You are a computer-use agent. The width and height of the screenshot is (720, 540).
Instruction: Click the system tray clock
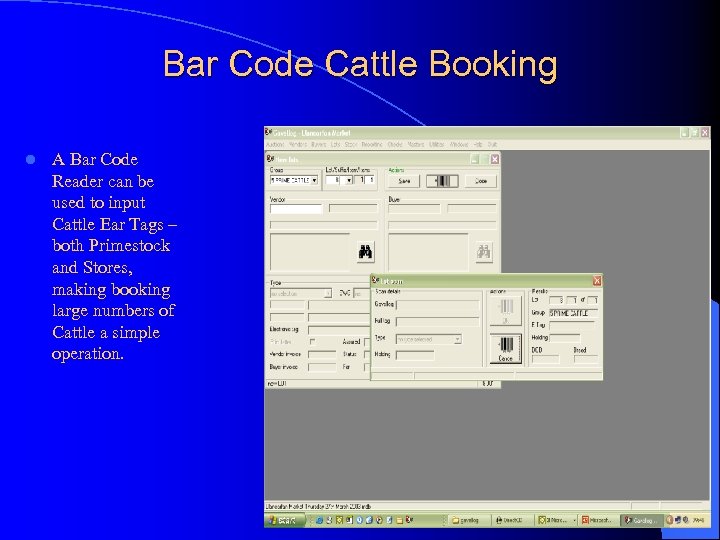tap(698, 520)
